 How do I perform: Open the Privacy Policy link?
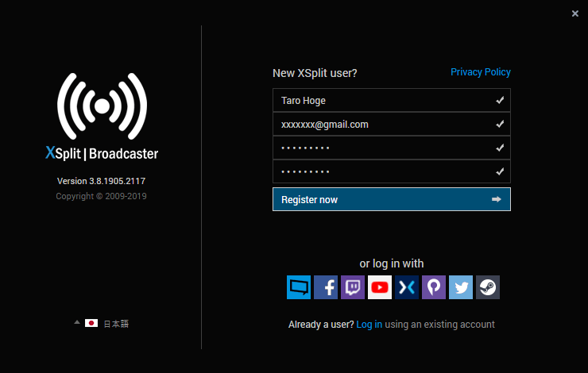tap(481, 72)
